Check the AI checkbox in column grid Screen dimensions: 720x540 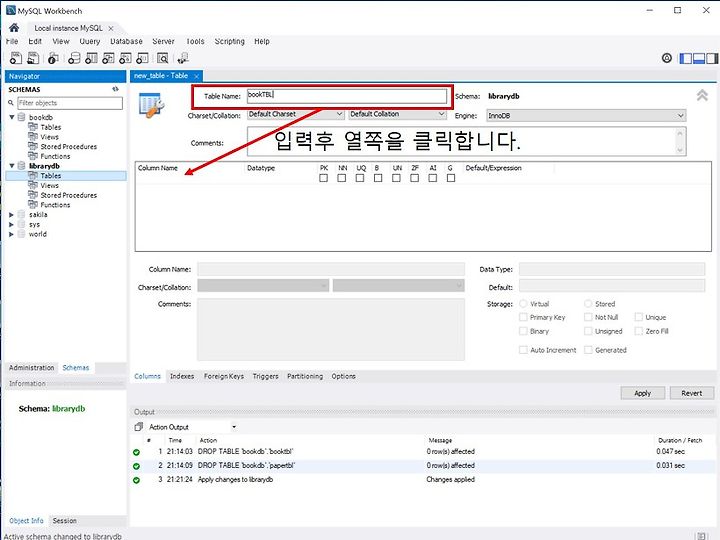(x=433, y=178)
